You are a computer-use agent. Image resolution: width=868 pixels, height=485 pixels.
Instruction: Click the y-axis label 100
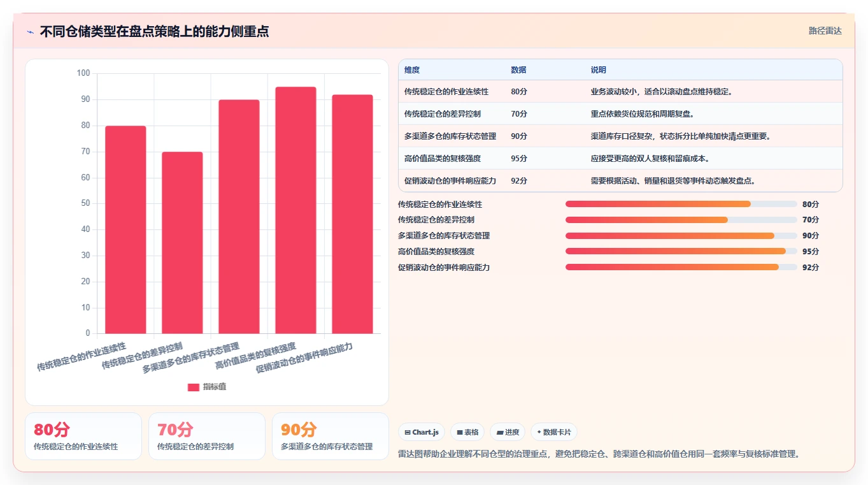[83, 73]
